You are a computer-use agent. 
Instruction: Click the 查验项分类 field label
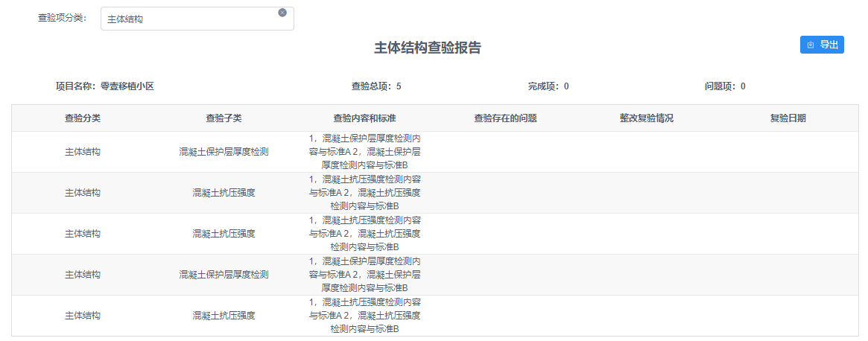click(x=63, y=18)
